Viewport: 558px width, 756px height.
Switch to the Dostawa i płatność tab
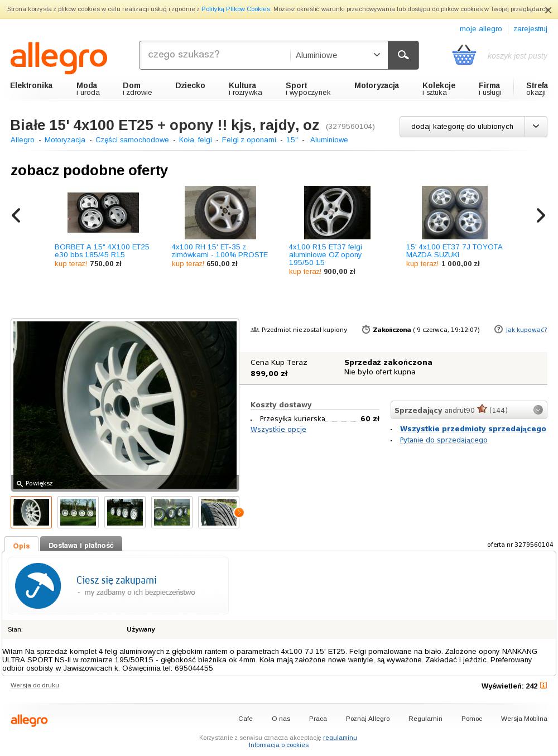(81, 545)
